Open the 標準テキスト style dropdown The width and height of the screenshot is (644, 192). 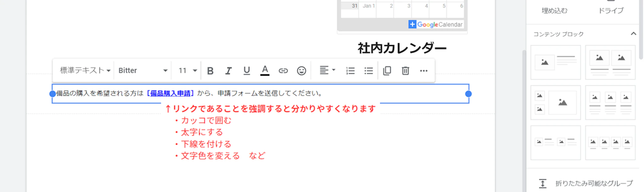tap(85, 71)
